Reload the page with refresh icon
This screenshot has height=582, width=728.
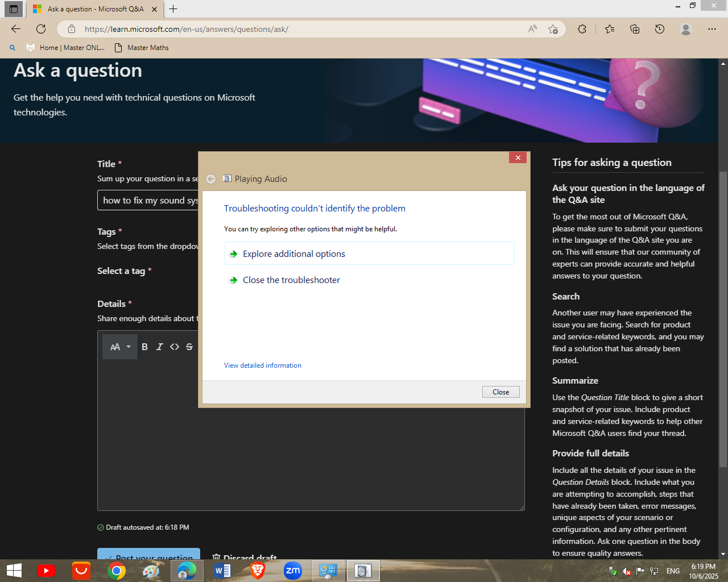[x=41, y=29]
